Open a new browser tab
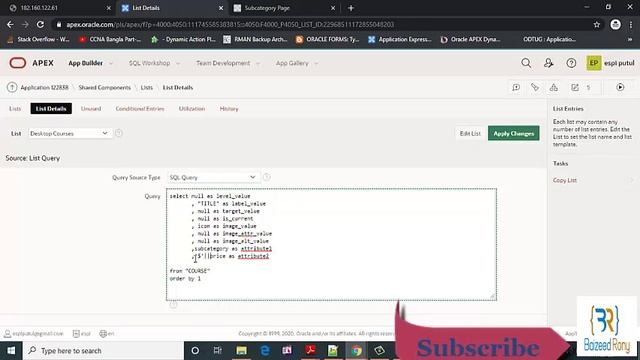This screenshot has height=360, width=640. click(351, 8)
